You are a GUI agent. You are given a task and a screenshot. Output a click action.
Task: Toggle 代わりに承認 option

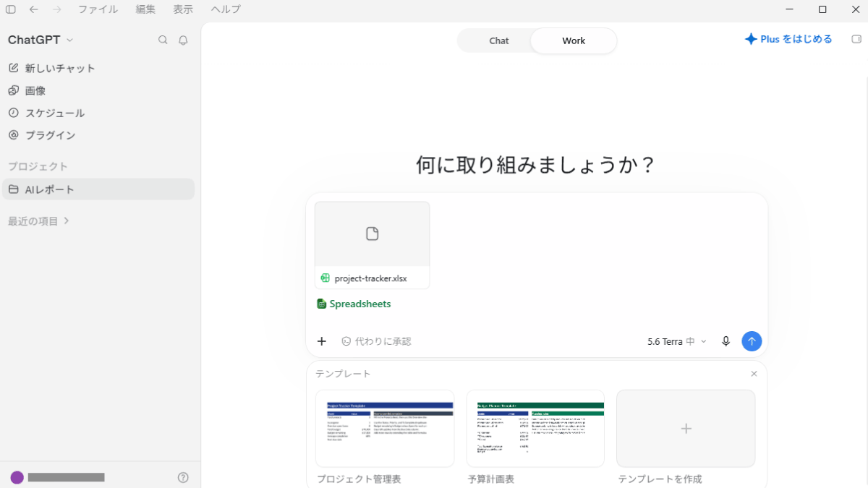click(x=376, y=341)
